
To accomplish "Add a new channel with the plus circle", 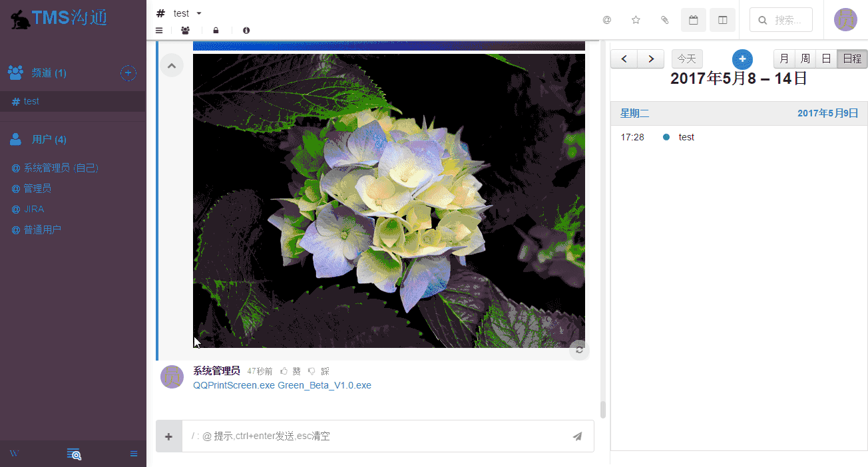I will [128, 73].
